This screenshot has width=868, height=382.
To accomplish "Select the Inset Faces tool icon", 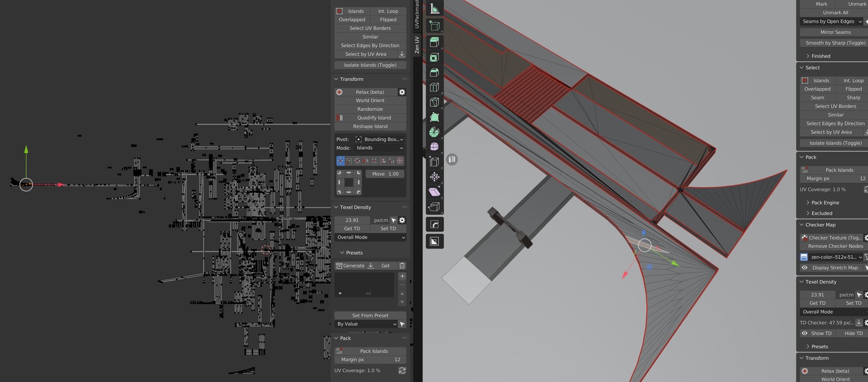I will click(434, 57).
